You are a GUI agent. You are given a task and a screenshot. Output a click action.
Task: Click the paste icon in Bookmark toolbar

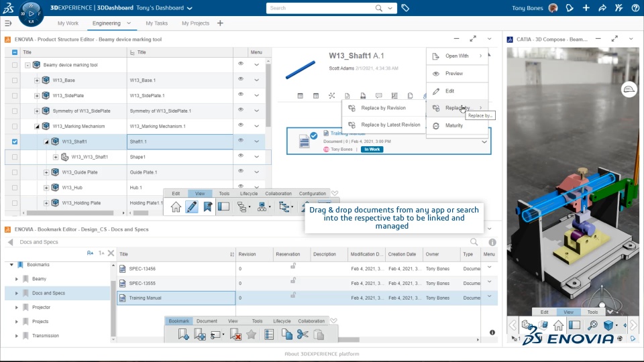[319, 335]
